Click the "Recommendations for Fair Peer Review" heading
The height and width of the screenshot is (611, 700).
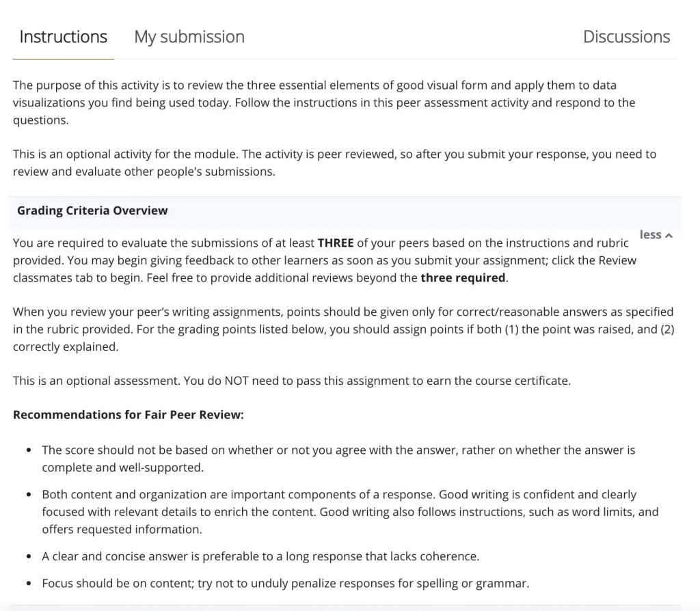coord(128,415)
